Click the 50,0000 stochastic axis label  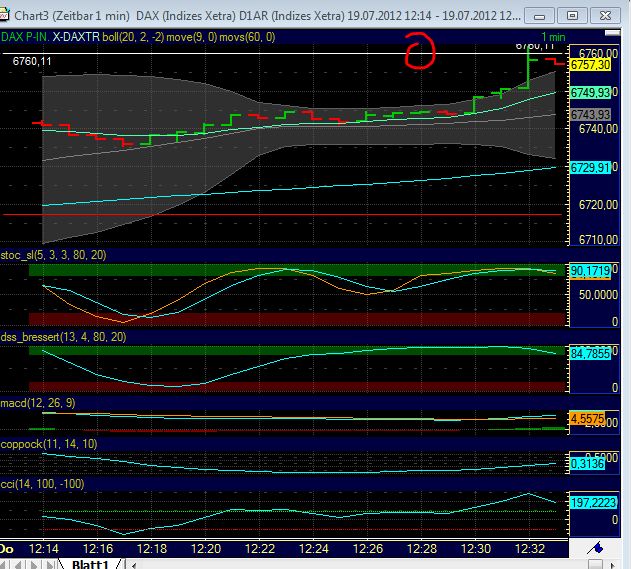(598, 295)
